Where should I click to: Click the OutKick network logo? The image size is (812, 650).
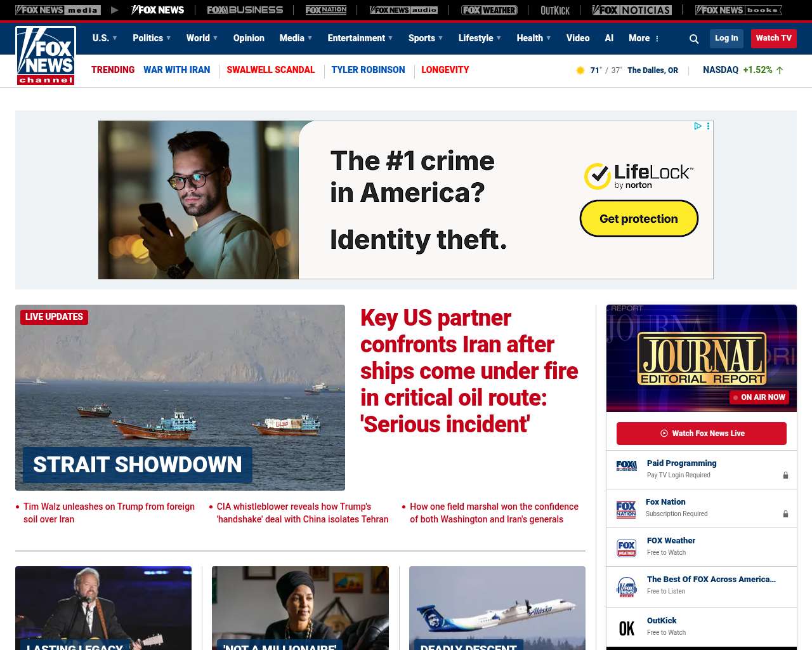click(555, 10)
